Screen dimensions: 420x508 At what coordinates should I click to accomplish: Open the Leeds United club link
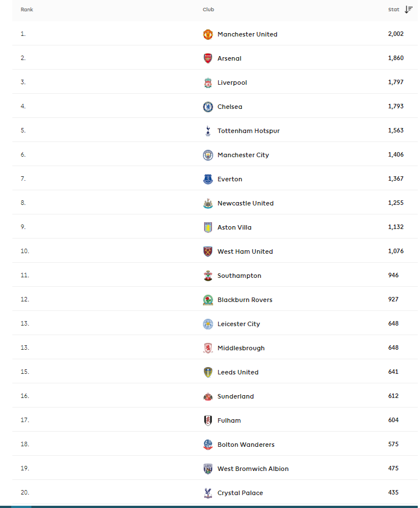238,372
